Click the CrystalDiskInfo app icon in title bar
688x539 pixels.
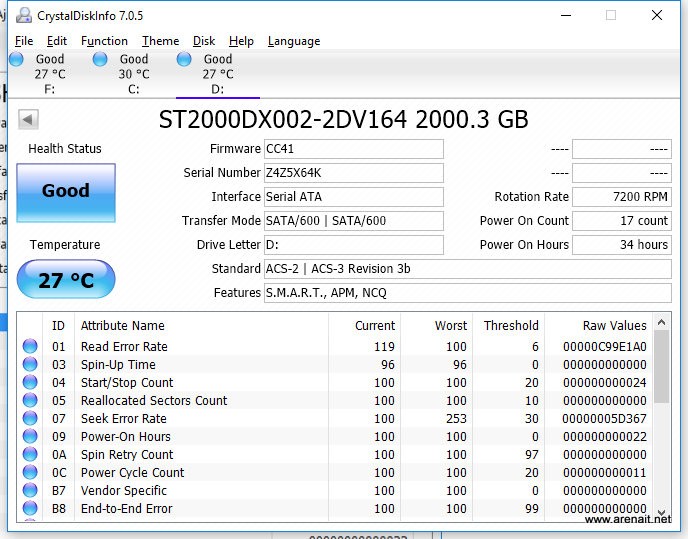(x=23, y=15)
